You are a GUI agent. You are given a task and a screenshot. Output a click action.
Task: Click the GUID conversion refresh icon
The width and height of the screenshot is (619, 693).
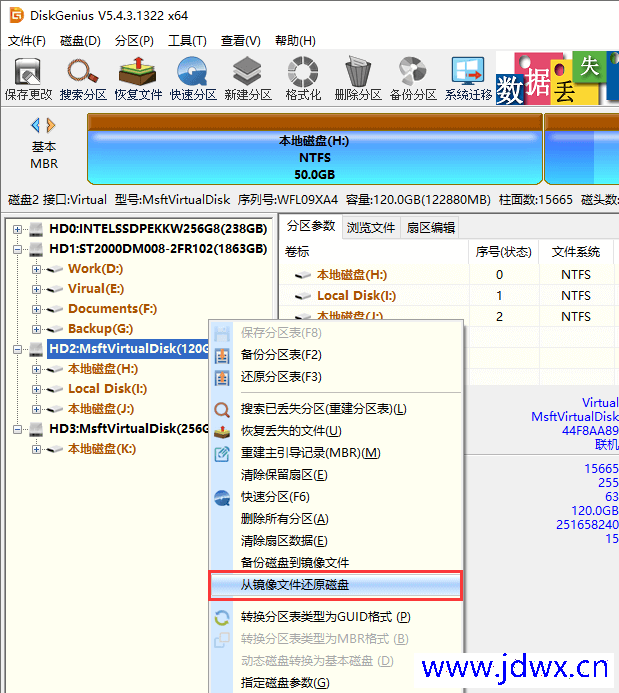click(222, 617)
